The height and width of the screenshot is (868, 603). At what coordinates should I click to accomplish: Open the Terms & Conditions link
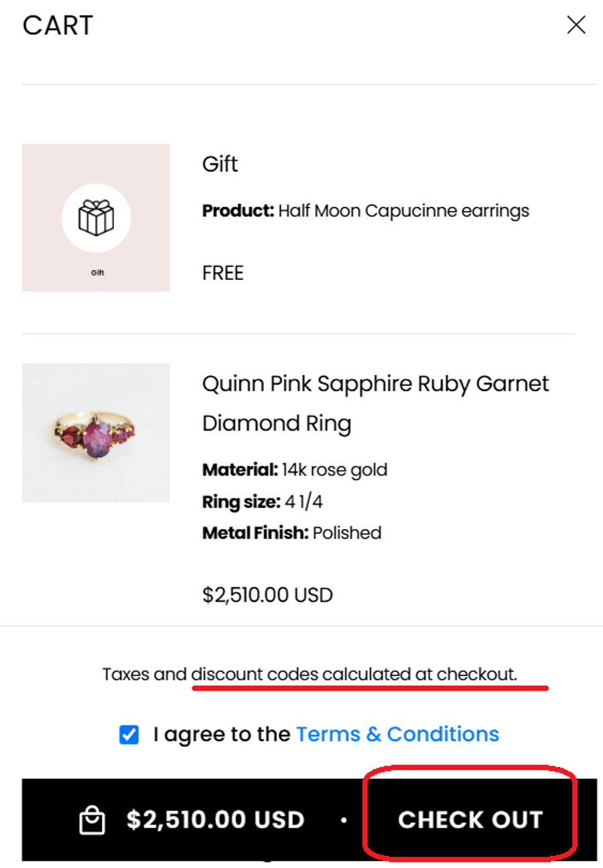[x=397, y=734]
